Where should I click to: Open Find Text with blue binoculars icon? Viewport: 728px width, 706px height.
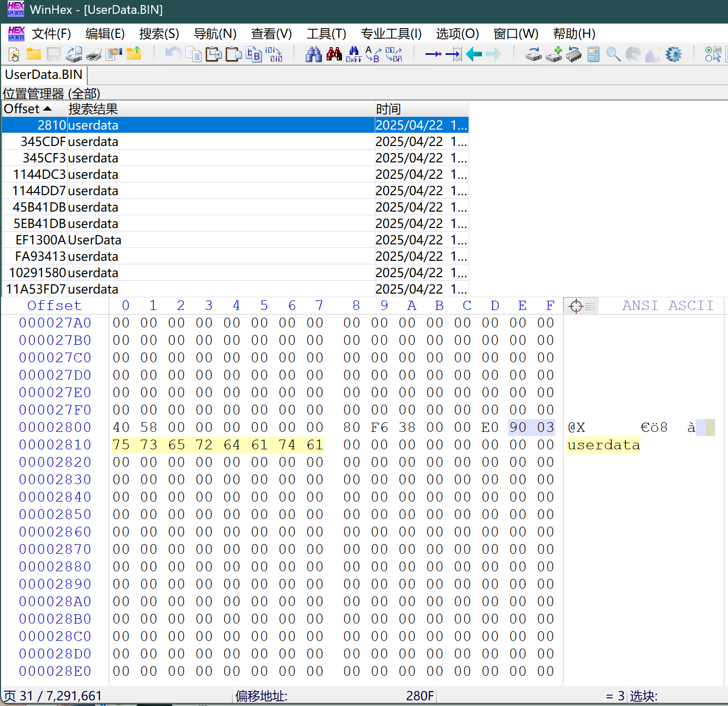pos(314,54)
